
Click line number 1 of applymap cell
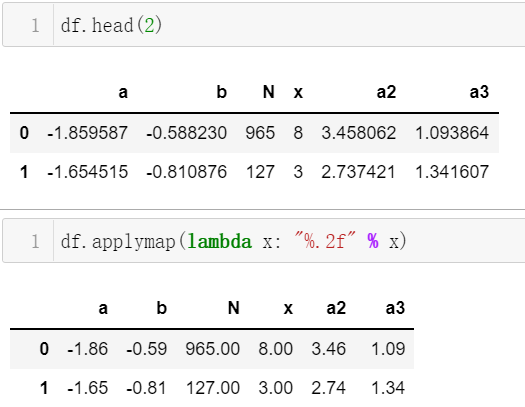35,241
